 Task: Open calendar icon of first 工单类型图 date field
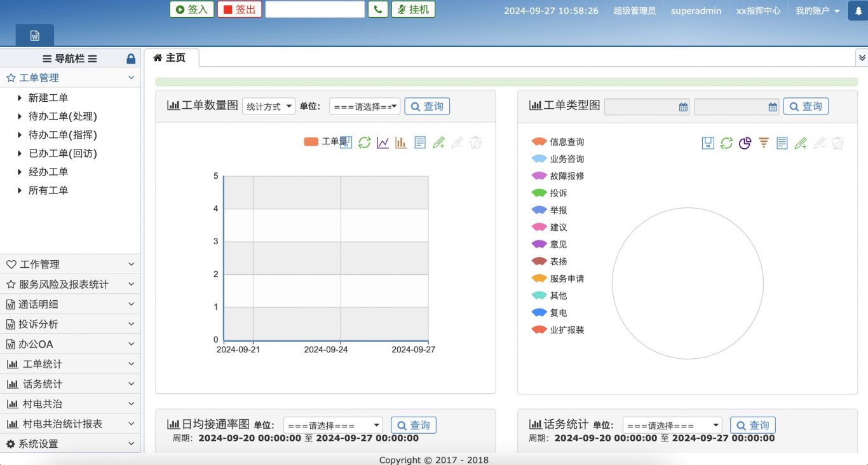pos(683,107)
